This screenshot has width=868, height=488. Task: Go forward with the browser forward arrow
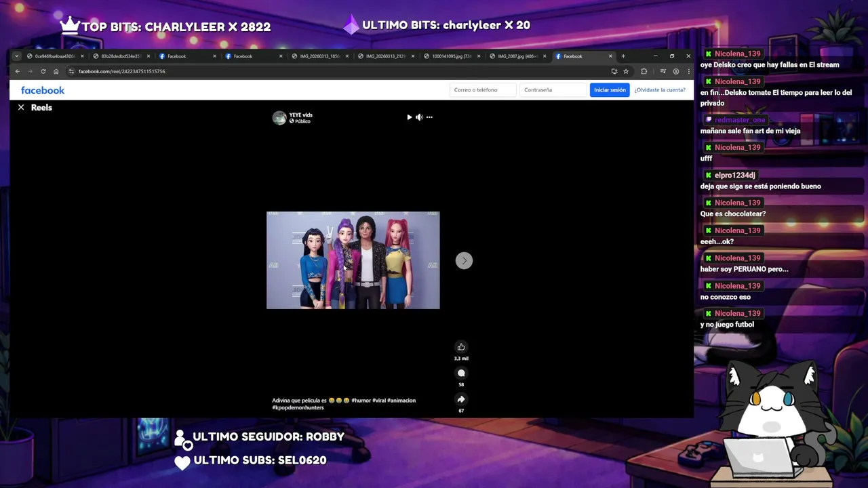coord(30,71)
